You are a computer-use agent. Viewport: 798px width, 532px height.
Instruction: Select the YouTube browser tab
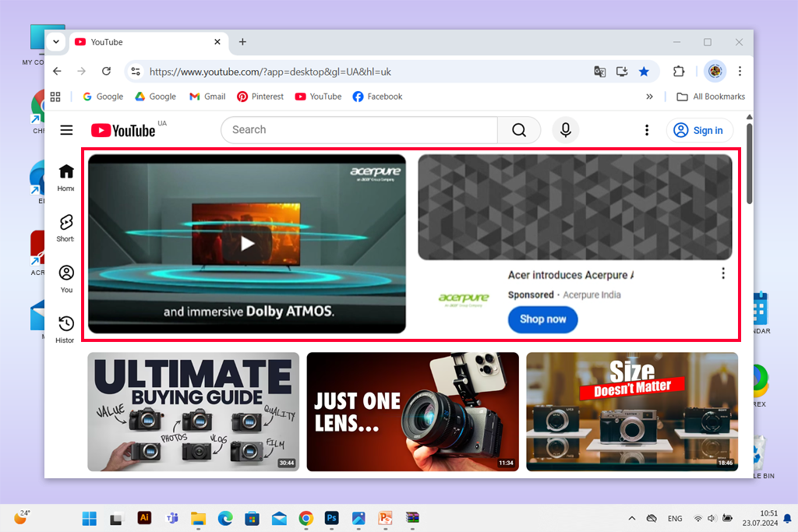pyautogui.click(x=147, y=42)
